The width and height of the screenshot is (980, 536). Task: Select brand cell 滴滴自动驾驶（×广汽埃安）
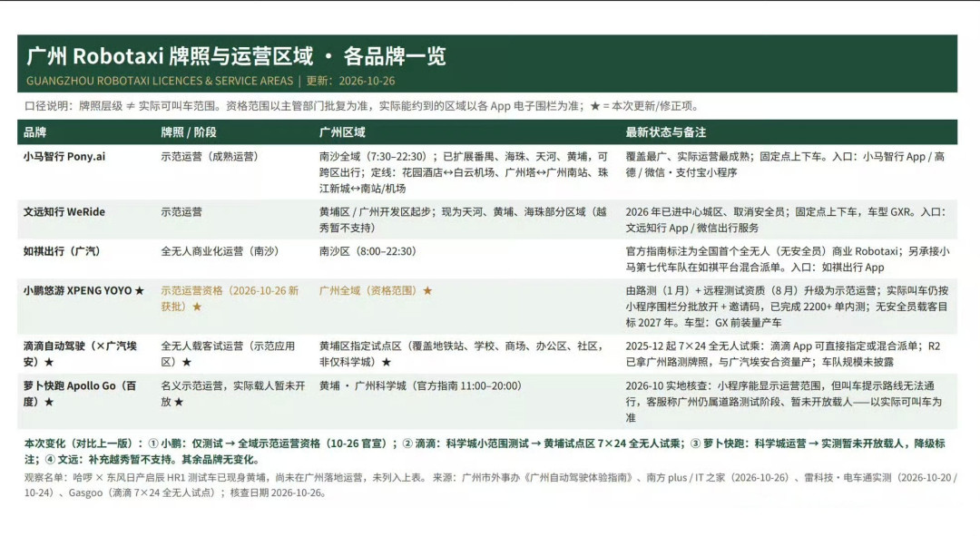(80, 354)
